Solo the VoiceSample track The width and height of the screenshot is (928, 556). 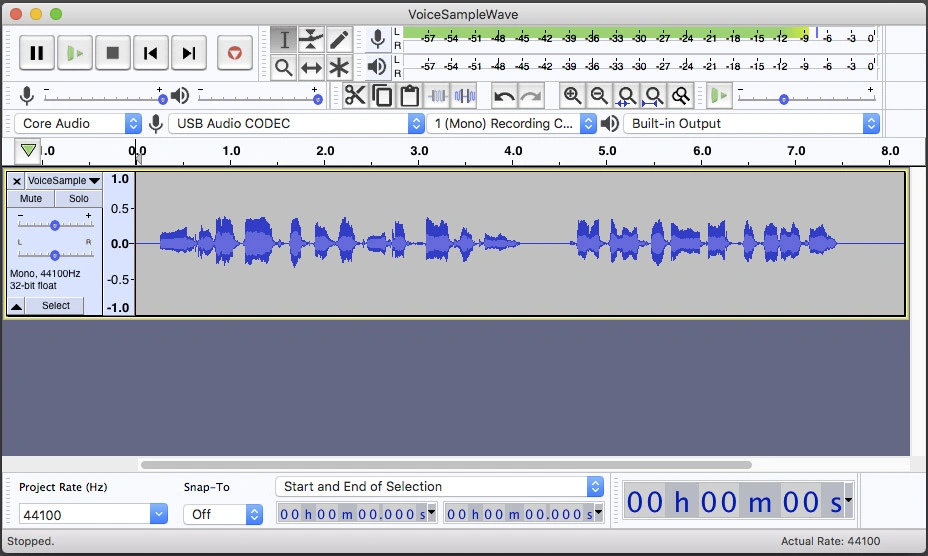tap(78, 198)
